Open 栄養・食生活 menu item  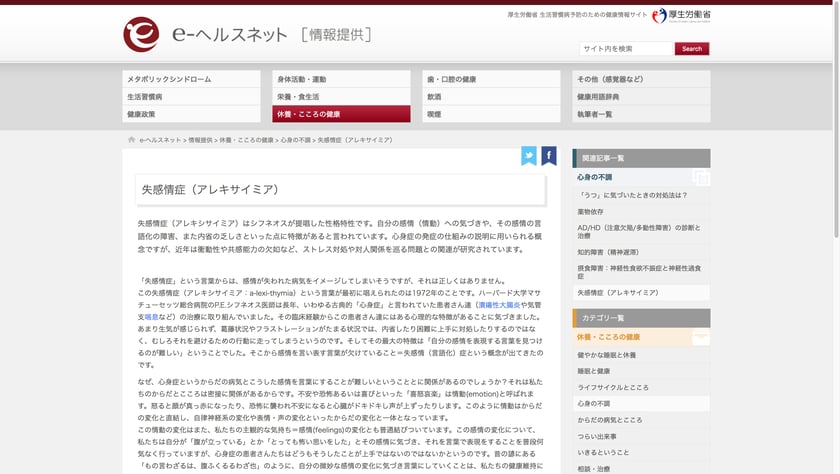point(341,97)
